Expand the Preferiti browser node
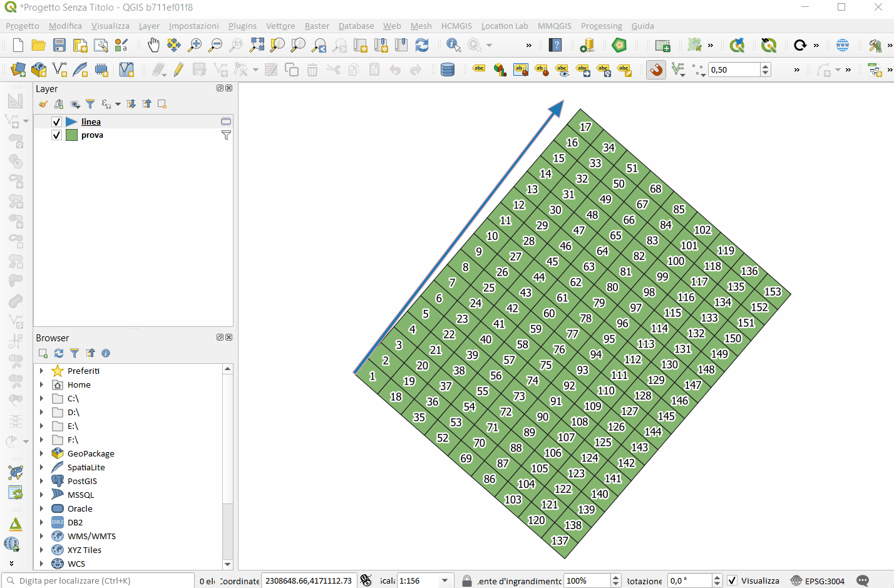 [42, 371]
